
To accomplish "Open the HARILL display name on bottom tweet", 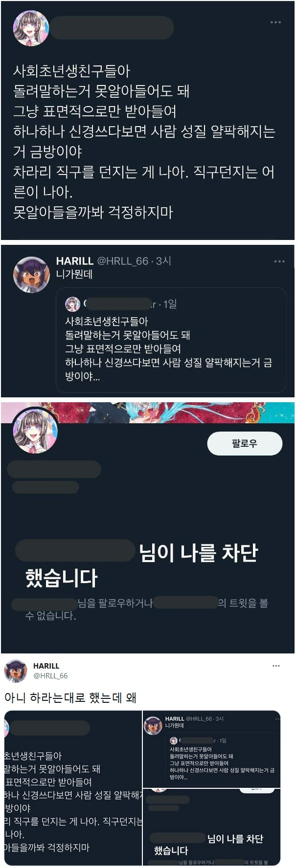I will tap(46, 666).
